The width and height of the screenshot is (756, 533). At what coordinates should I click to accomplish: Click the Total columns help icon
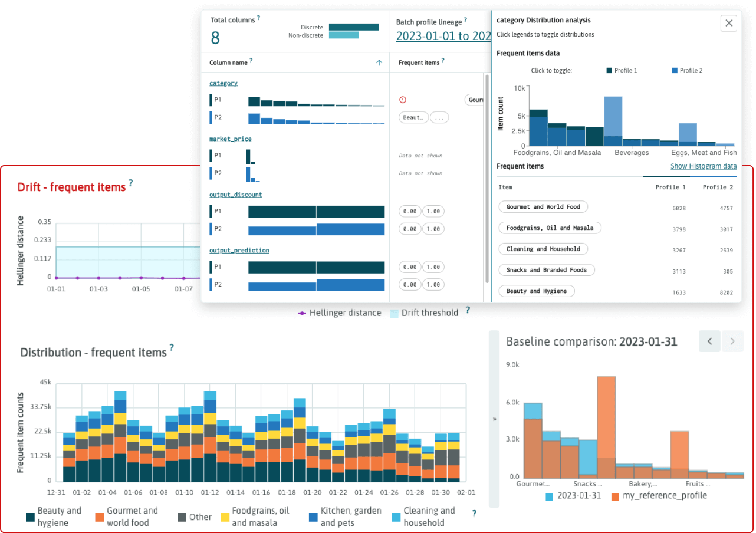(x=258, y=18)
